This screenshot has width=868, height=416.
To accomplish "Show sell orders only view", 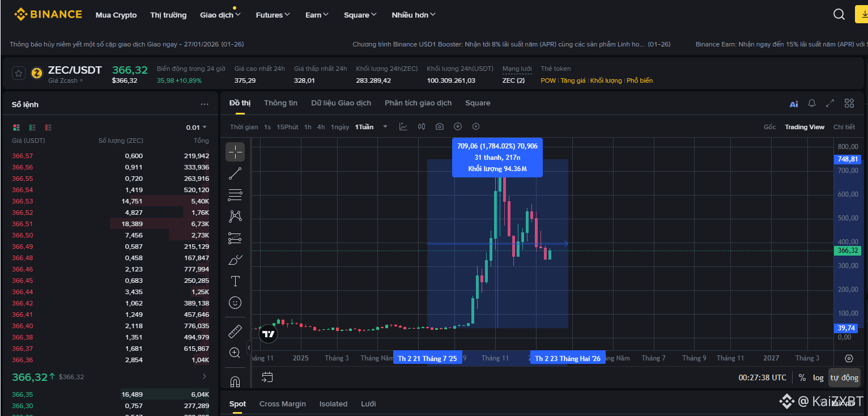I will [x=48, y=128].
